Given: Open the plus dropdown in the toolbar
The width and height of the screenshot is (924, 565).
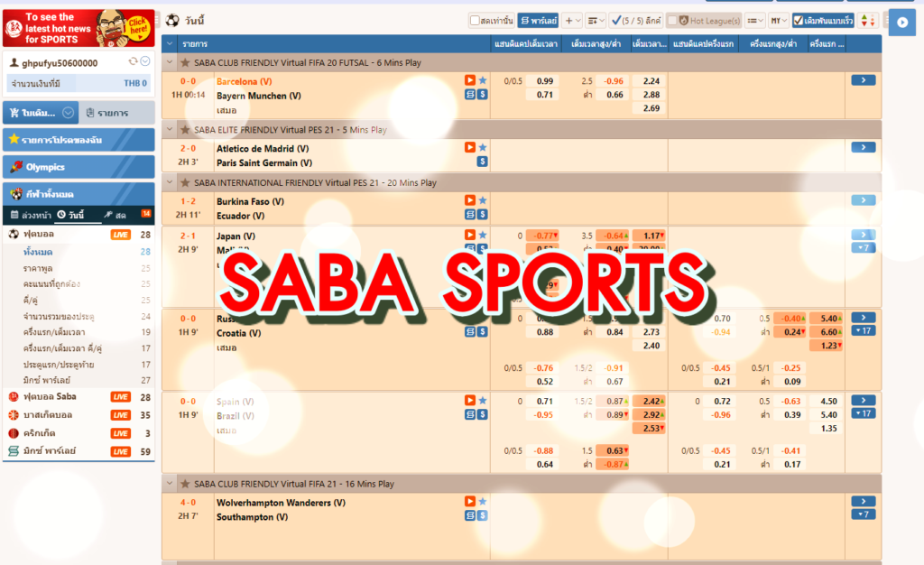Looking at the screenshot, I should (572, 21).
